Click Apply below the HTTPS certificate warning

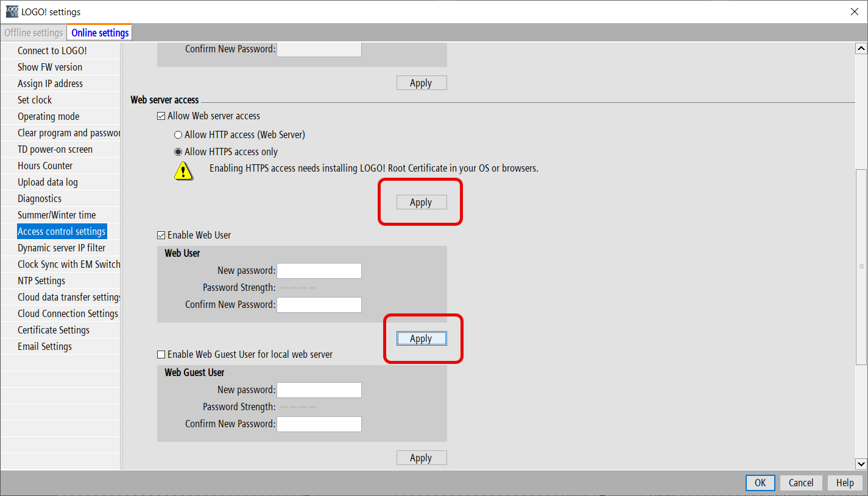coord(422,202)
